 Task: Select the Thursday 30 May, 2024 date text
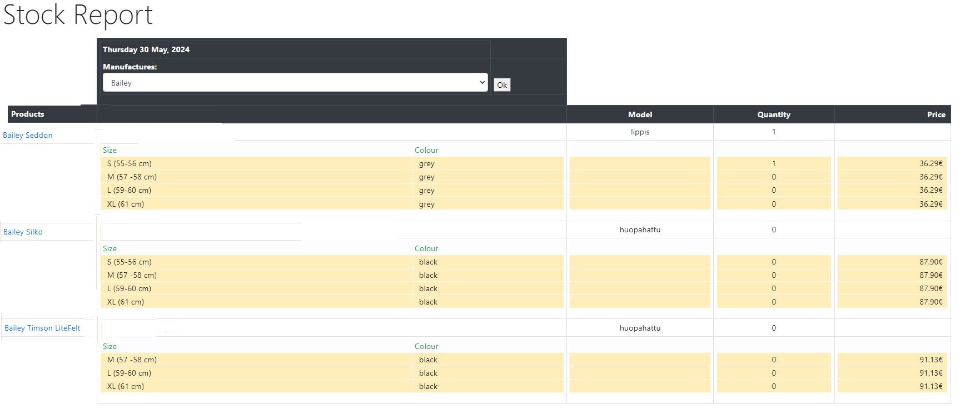tap(146, 49)
